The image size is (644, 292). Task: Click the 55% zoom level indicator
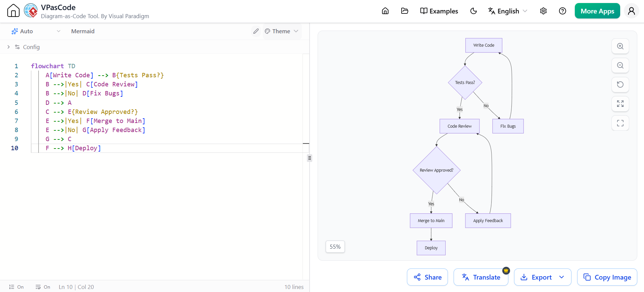point(335,247)
